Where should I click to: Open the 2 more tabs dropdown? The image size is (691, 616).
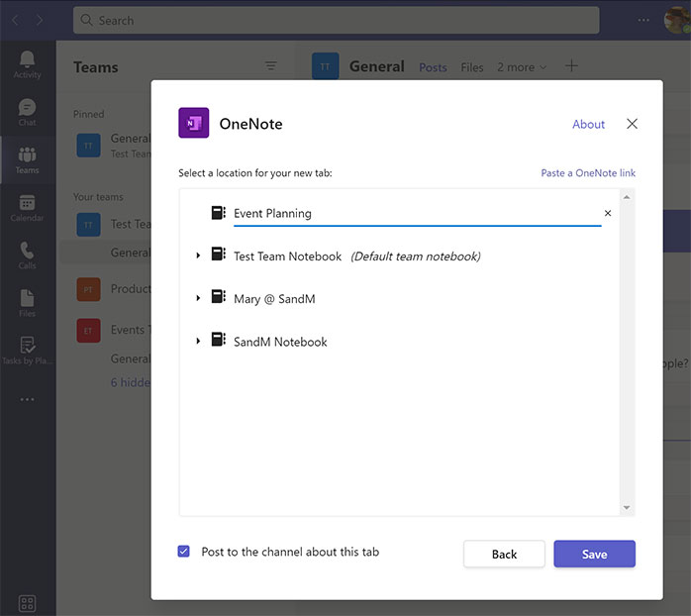click(x=521, y=67)
